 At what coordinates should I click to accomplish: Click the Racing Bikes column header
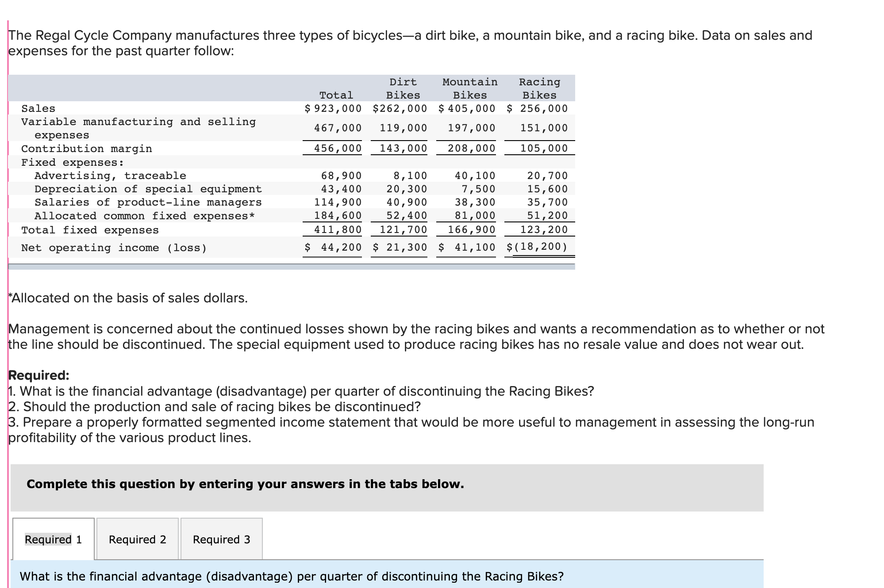[539, 88]
